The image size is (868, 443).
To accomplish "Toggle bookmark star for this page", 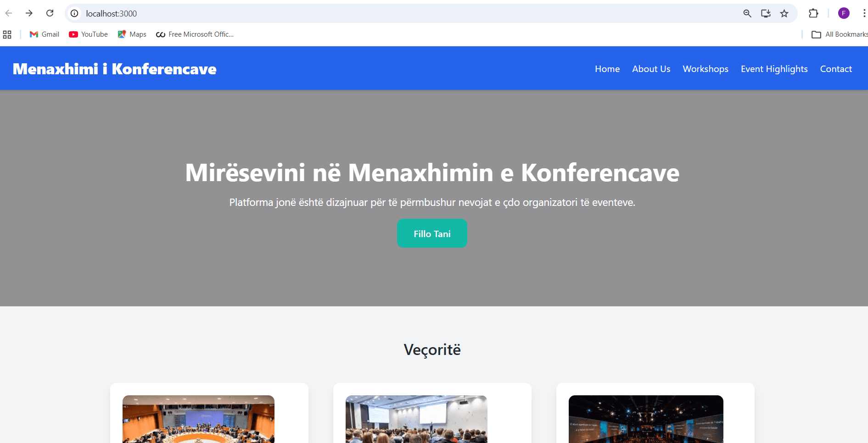I will point(784,13).
